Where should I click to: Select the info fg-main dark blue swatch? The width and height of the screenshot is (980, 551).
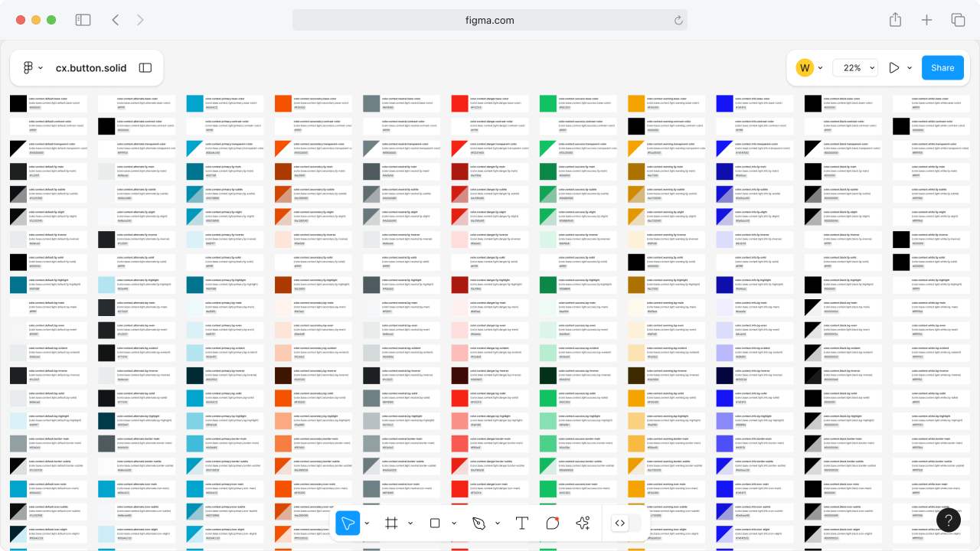(725, 171)
